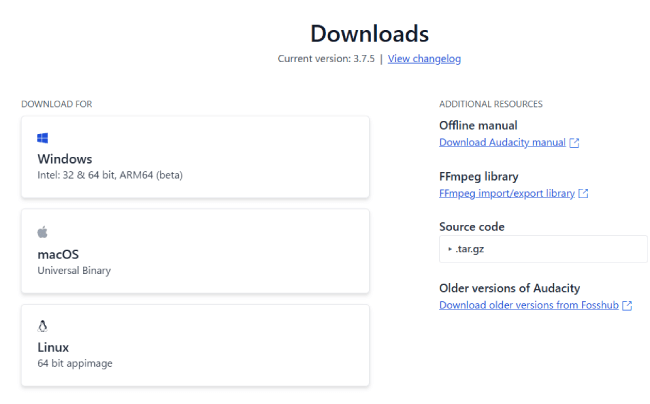Image resolution: width=650 pixels, height=404 pixels.
Task: Click 'Current version: 3.7.5' text
Action: click(x=326, y=59)
